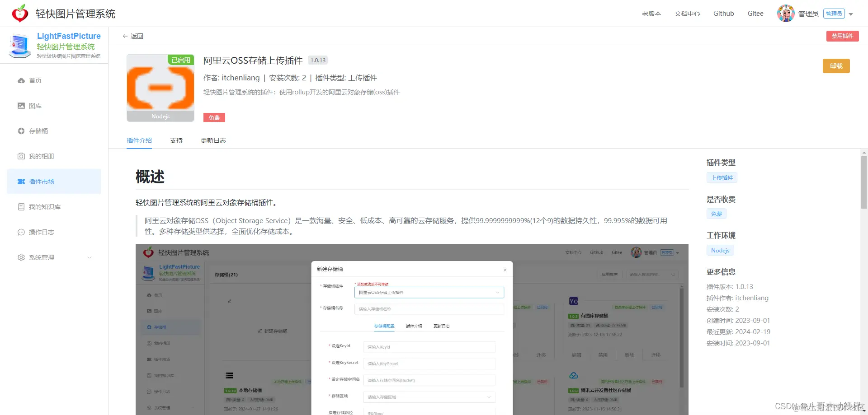Open the Gitee link
Screen dimensions: 868x415
coord(755,14)
